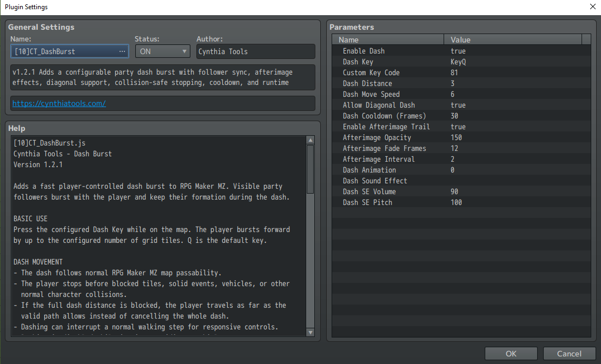Click the Help scrollbar down arrow

tap(311, 333)
